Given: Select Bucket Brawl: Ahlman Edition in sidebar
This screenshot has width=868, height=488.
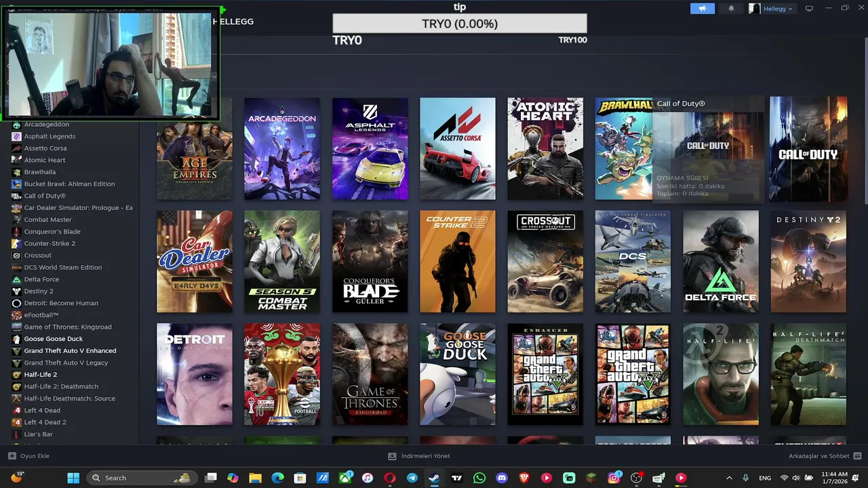Looking at the screenshot, I should 69,184.
